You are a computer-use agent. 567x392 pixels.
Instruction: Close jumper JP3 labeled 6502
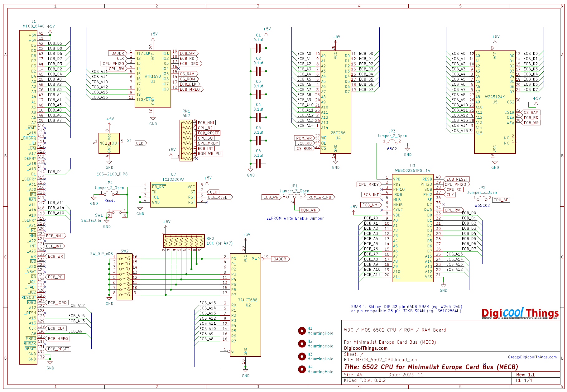click(392, 141)
